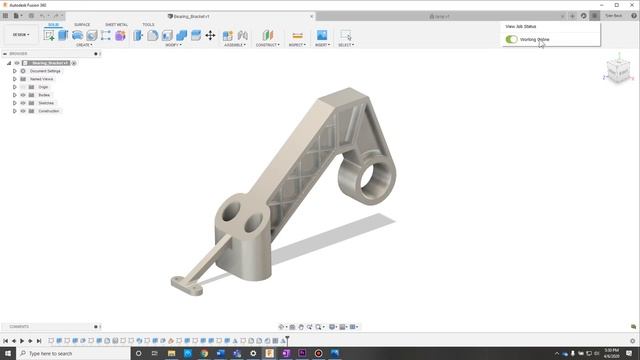Click the timeline end marker
This screenshot has height=360, width=640.
click(x=287, y=340)
